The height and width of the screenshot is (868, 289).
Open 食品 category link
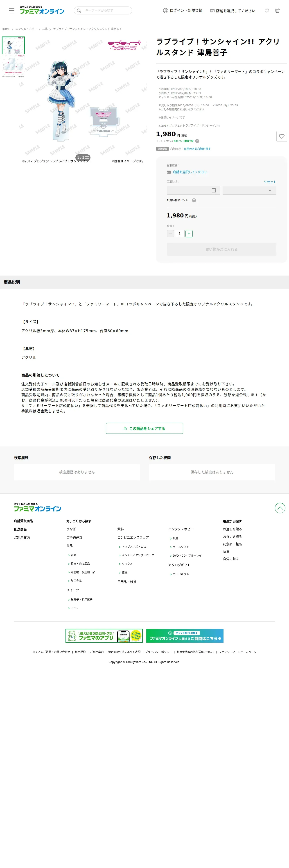pyautogui.click(x=69, y=546)
